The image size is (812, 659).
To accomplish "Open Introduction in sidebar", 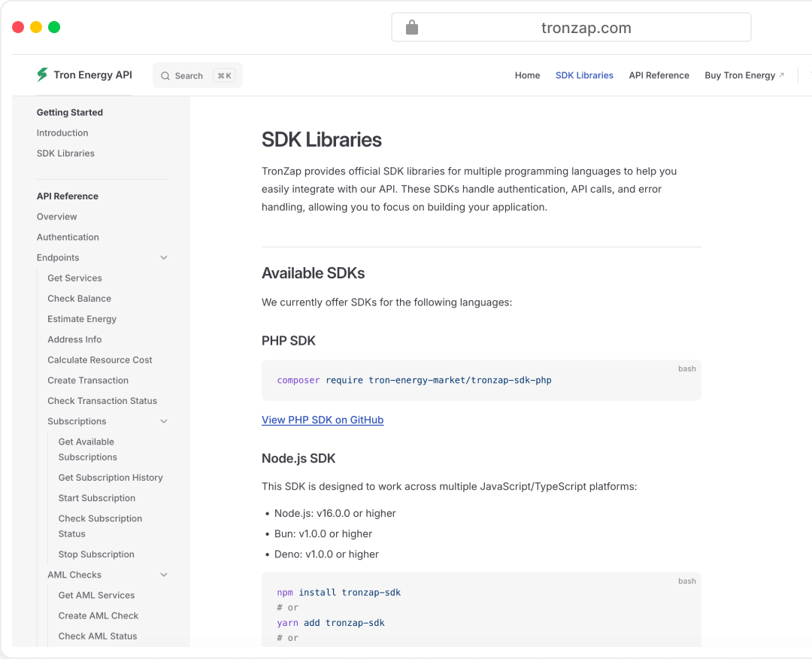I will pyautogui.click(x=62, y=132).
